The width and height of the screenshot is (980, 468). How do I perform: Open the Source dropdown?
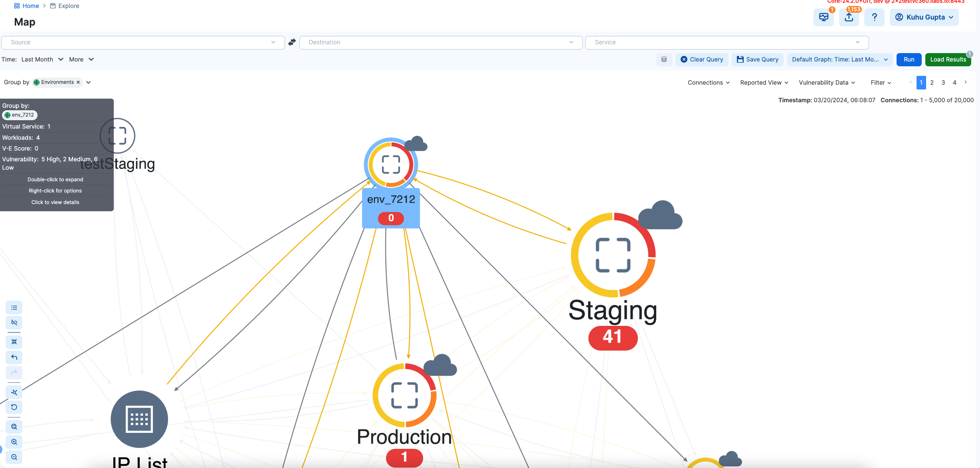(x=143, y=42)
